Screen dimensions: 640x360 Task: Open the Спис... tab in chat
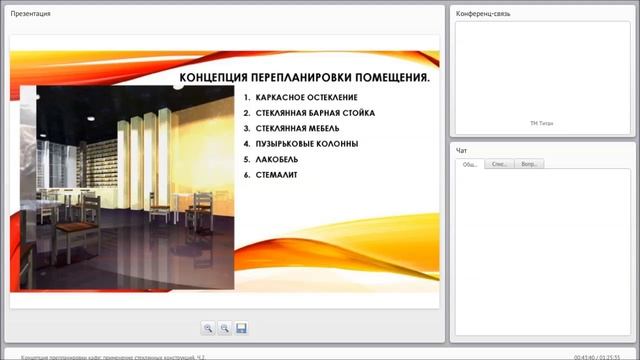pyautogui.click(x=499, y=164)
